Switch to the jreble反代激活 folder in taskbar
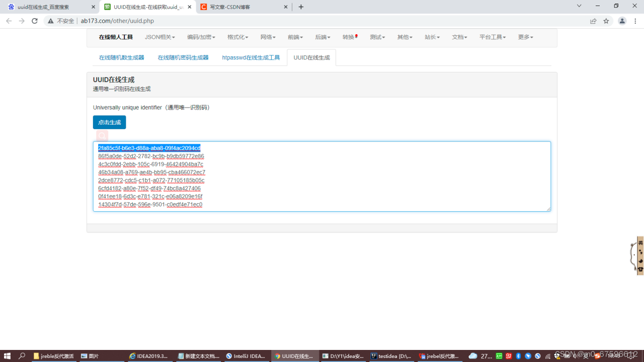Viewport: 644px width, 362px height. [53, 356]
